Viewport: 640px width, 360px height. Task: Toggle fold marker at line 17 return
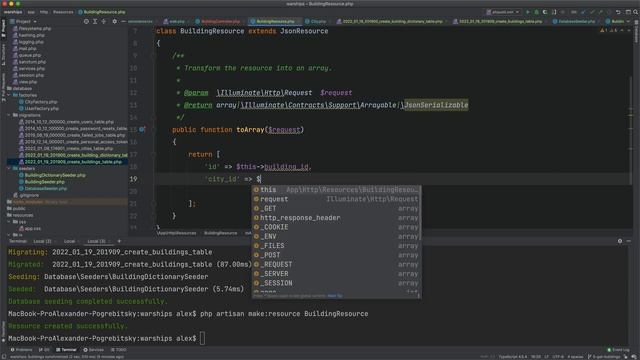(154, 154)
